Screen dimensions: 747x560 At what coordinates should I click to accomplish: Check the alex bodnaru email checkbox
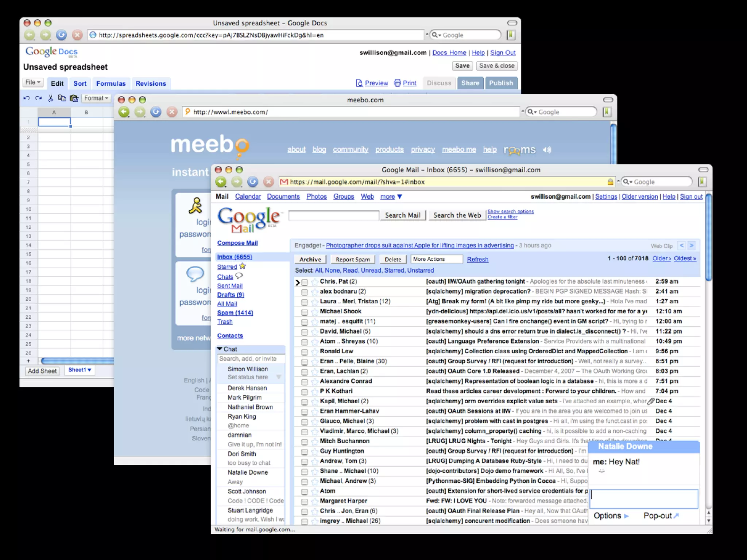305,292
